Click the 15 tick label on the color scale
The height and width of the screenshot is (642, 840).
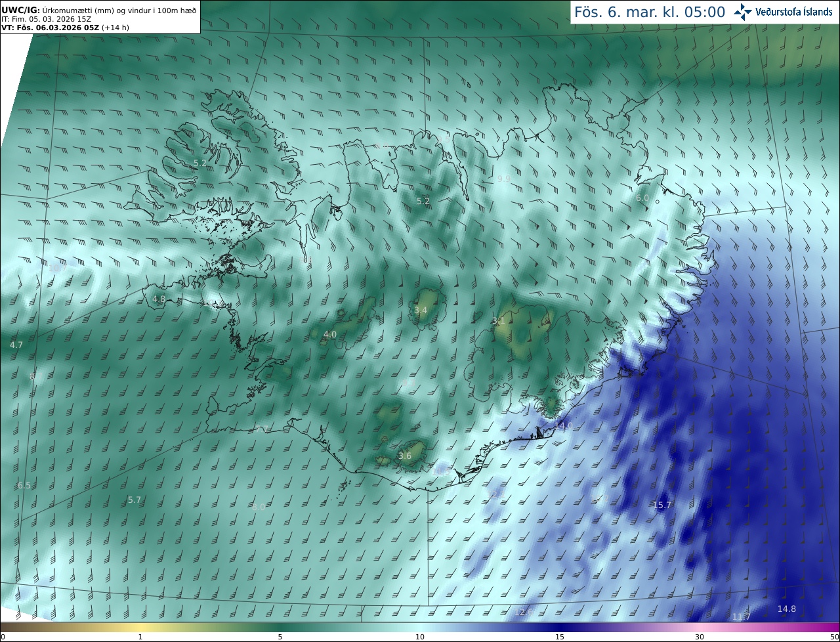[560, 637]
